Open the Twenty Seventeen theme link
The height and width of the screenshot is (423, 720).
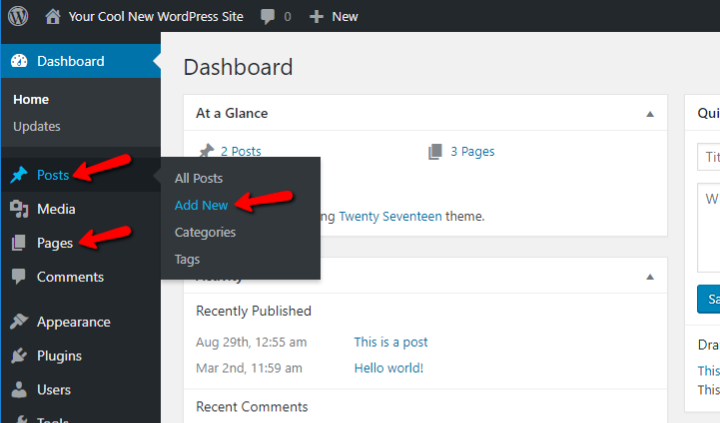coord(390,216)
